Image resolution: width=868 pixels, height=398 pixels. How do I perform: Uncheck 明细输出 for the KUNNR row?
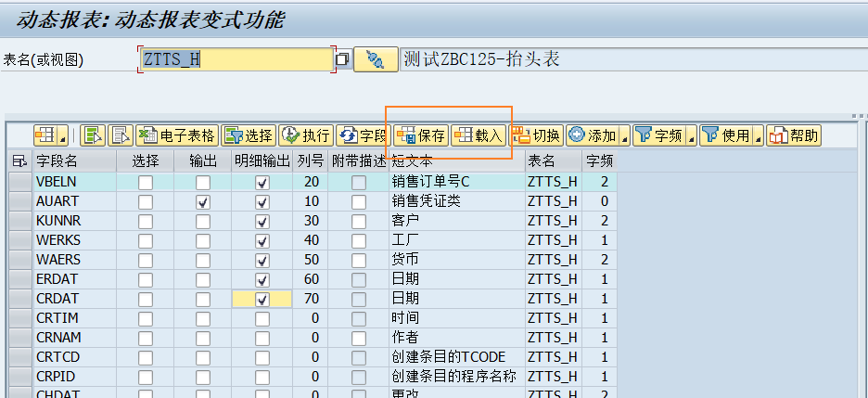[x=262, y=222]
